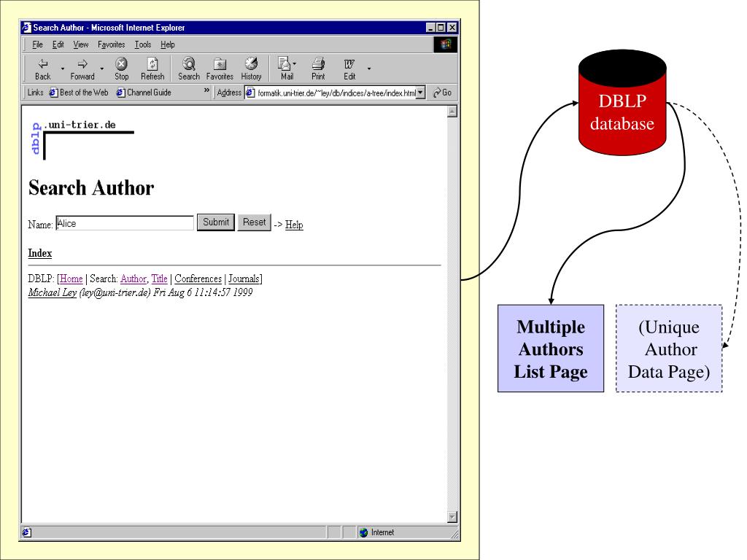Close the Internet Explorer window
This screenshot has height=560, width=747.
click(x=452, y=28)
